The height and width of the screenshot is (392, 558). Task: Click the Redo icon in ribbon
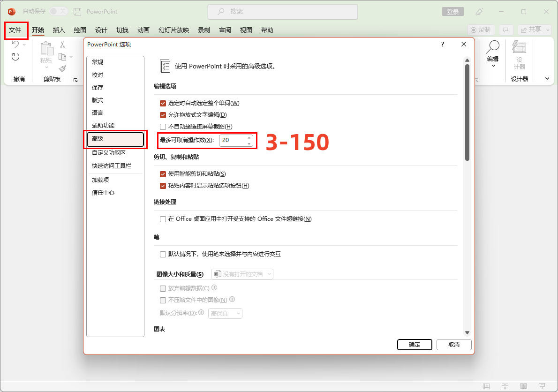pyautogui.click(x=15, y=57)
